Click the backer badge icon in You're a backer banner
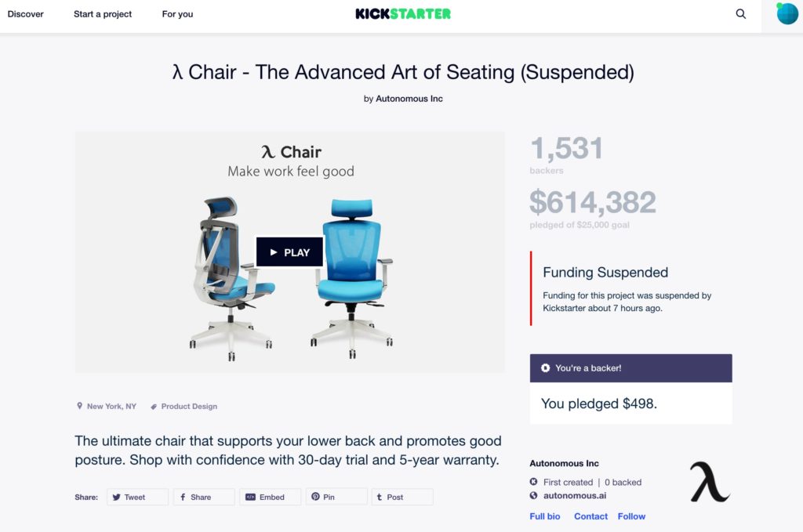Image resolution: width=803 pixels, height=532 pixels. click(x=546, y=367)
